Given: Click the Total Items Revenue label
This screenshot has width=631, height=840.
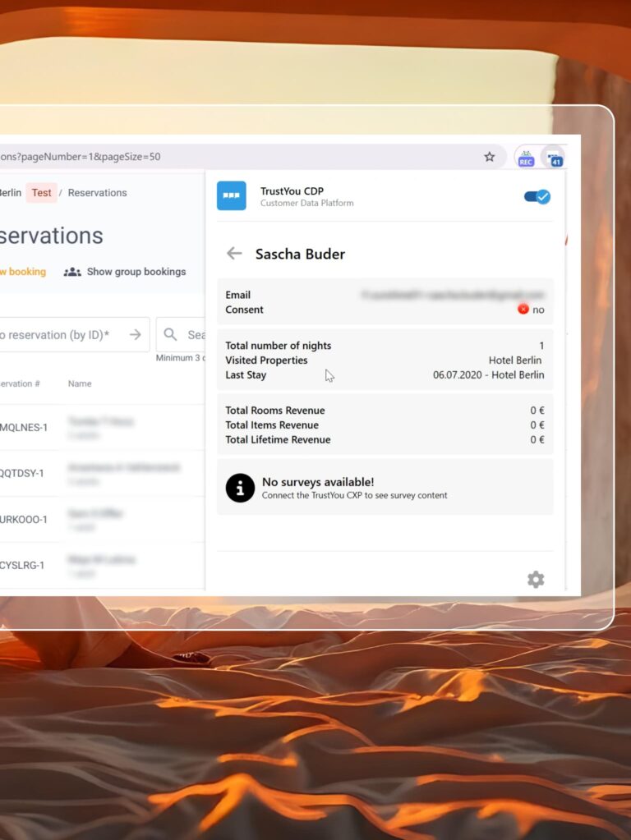Looking at the screenshot, I should 272,425.
